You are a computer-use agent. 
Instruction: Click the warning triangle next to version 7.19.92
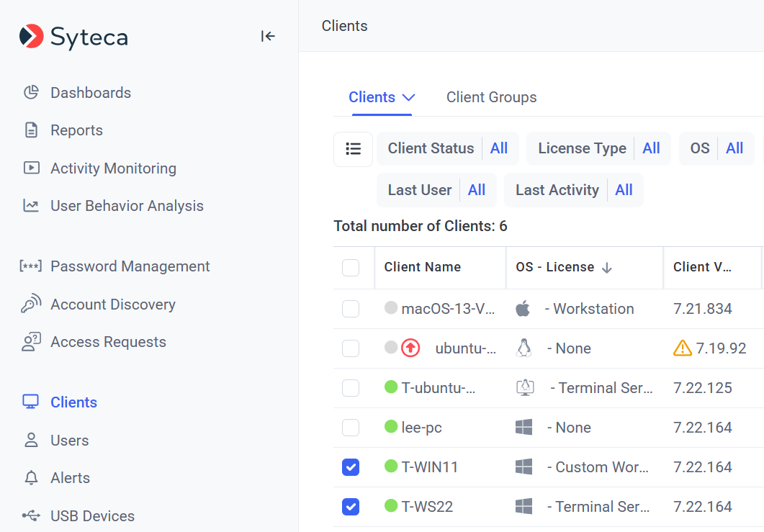[x=682, y=348]
